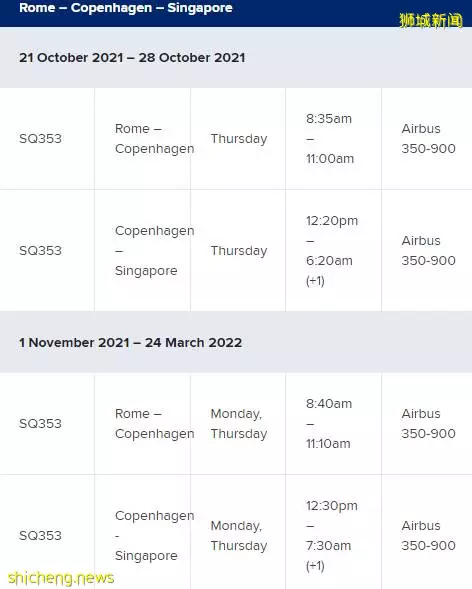
Task: Select the 8:40am – 11:10am time cell
Action: coord(329,424)
